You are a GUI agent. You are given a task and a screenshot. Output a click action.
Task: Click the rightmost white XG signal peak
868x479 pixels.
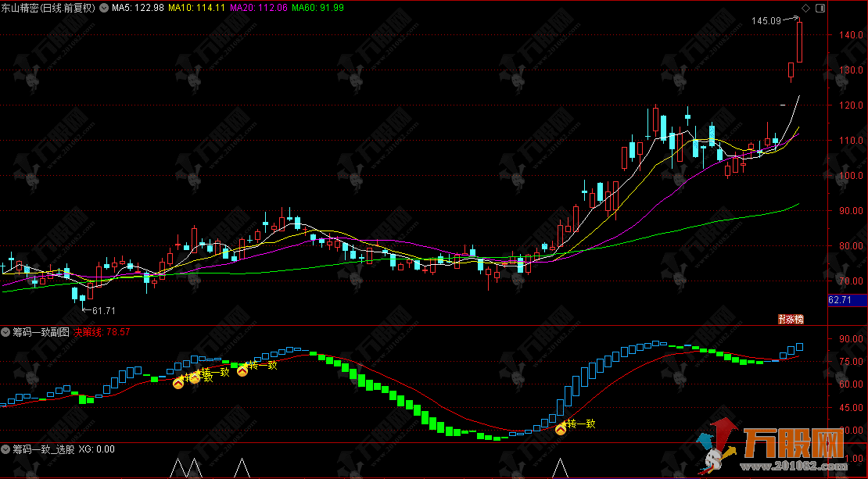tap(560, 468)
